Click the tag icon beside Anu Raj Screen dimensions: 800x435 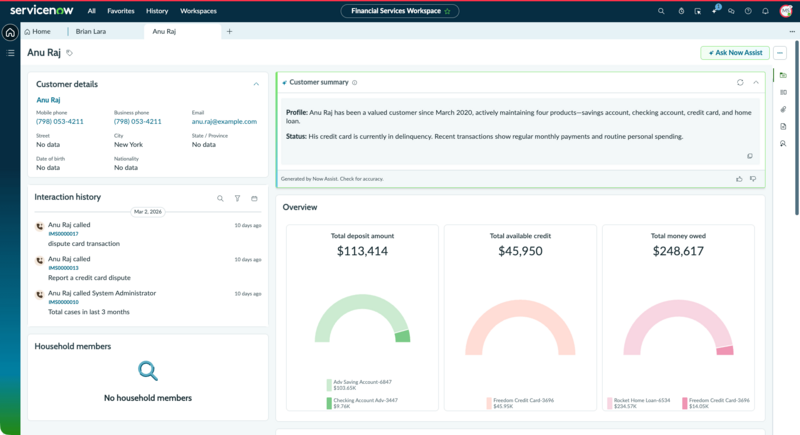point(69,53)
